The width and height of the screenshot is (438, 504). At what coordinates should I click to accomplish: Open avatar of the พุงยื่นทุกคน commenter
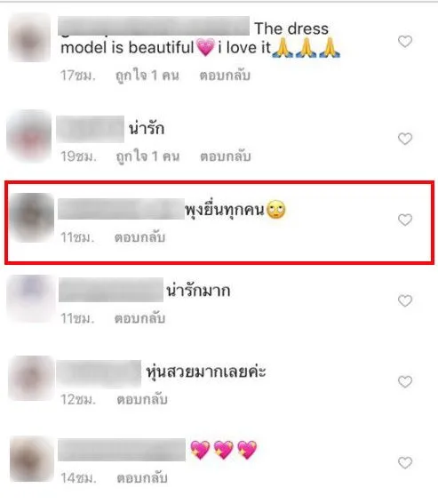click(x=31, y=217)
